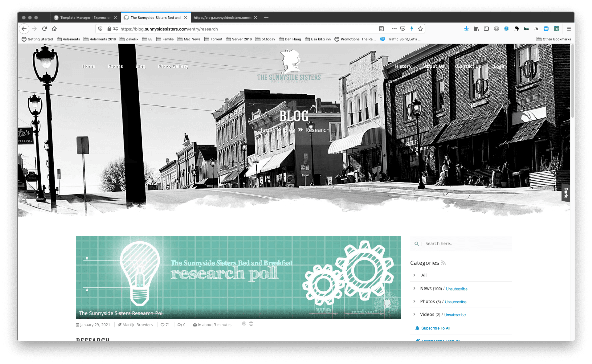This screenshot has height=364, width=592.
Task: Reload the current page
Action: pos(44,29)
